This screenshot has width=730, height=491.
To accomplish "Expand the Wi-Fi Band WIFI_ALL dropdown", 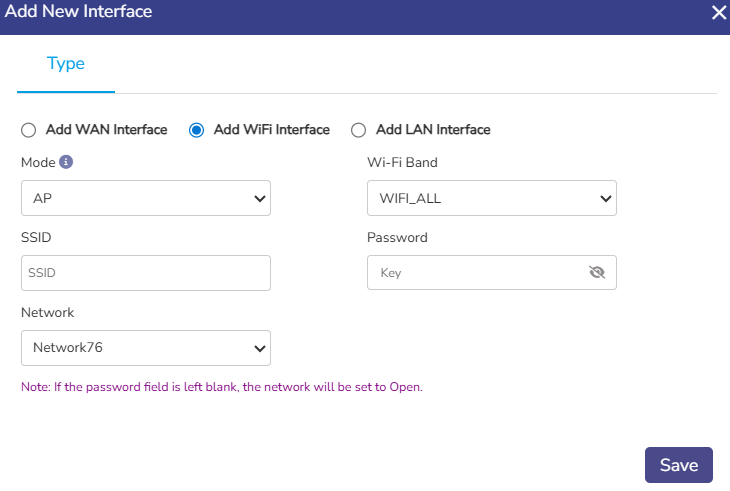I will click(x=491, y=198).
